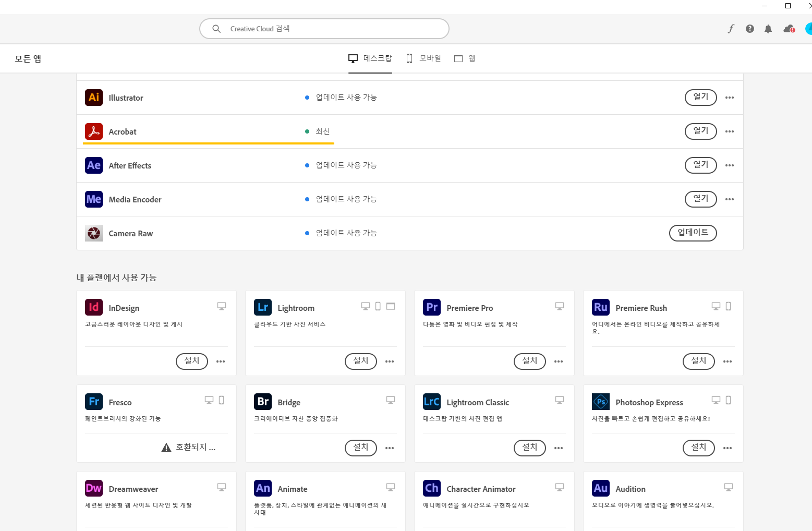Screen dimensions: 812x531
Task: Open more options for InDesign card
Action: (221, 361)
